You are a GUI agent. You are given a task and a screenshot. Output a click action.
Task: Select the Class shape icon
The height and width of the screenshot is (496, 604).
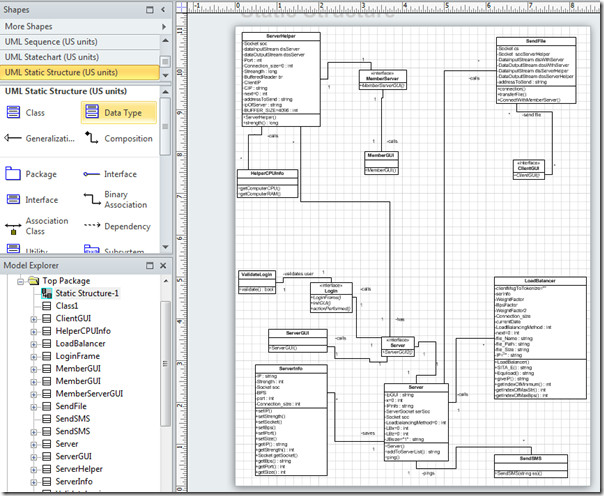pyautogui.click(x=13, y=112)
